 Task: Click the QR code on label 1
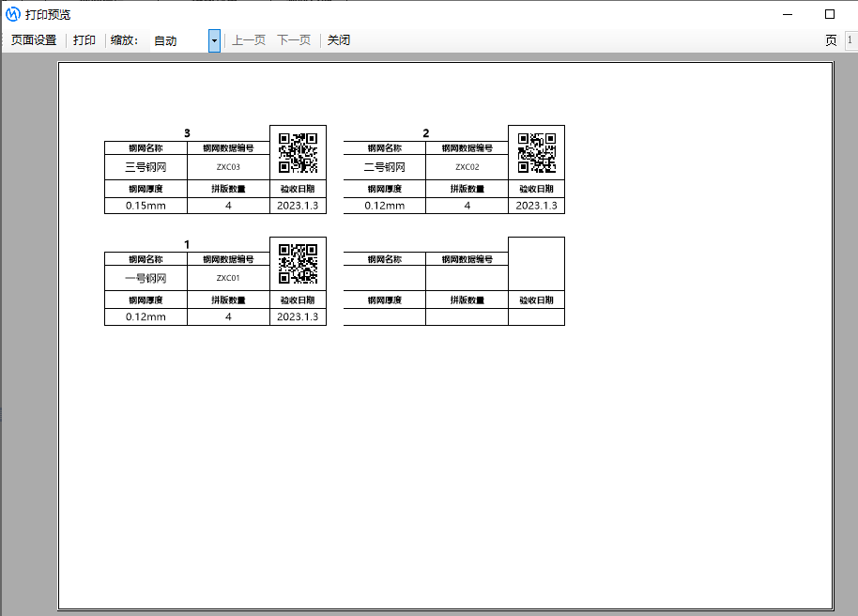pyautogui.click(x=298, y=264)
